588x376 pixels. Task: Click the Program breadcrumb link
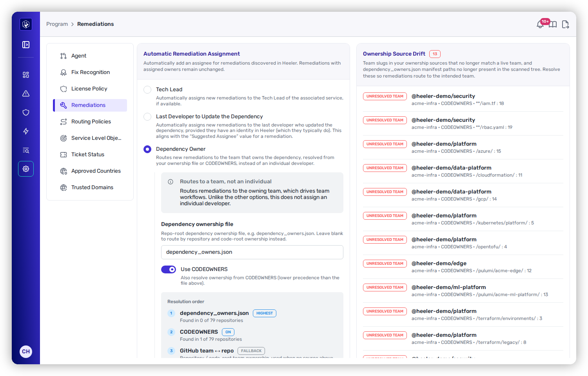(57, 24)
